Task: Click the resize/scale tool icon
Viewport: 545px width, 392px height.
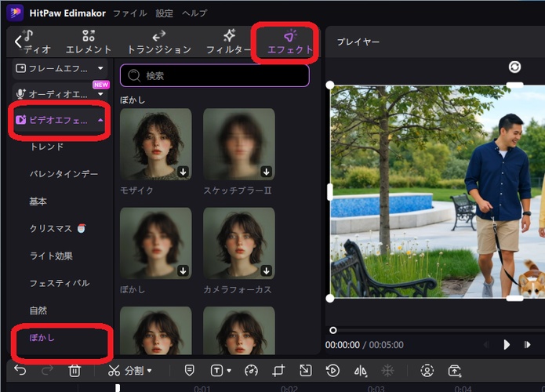Action: pyautogui.click(x=306, y=371)
